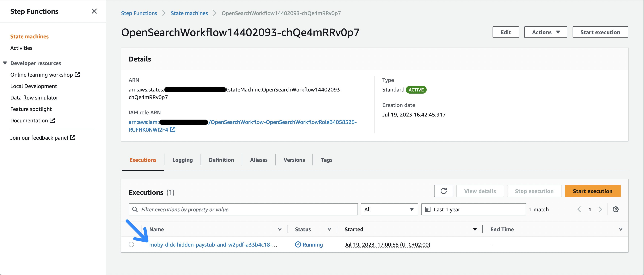Image resolution: width=644 pixels, height=275 pixels.
Task: Close the Step Functions sidebar
Action: (x=94, y=11)
